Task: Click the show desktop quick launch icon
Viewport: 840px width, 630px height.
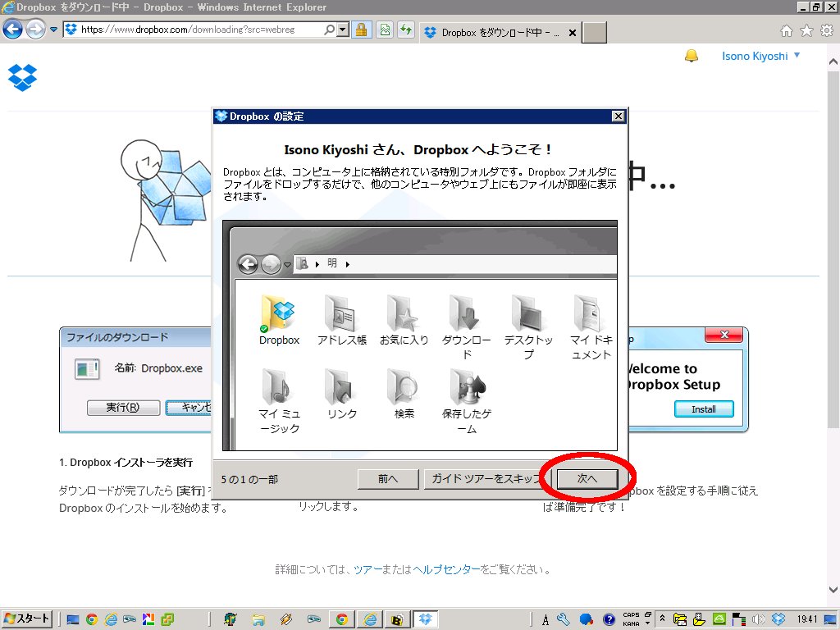Action: [72, 620]
